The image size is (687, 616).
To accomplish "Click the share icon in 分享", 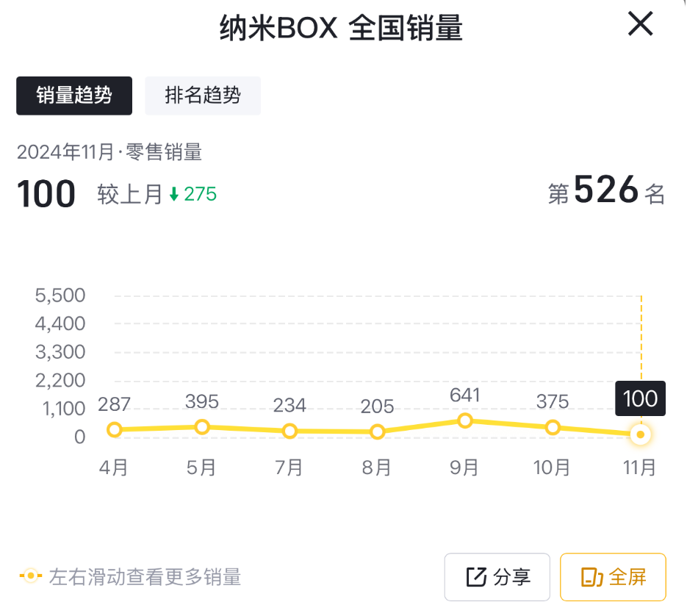I will tap(477, 577).
